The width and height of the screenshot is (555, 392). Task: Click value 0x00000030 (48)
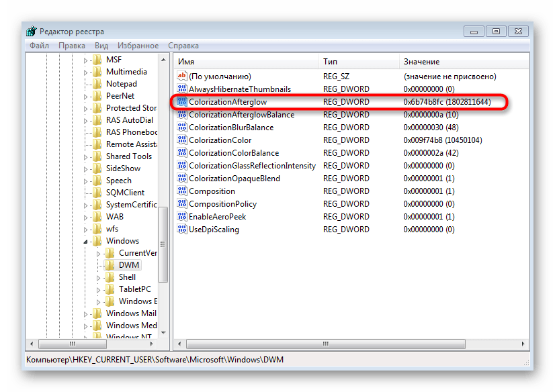431,128
